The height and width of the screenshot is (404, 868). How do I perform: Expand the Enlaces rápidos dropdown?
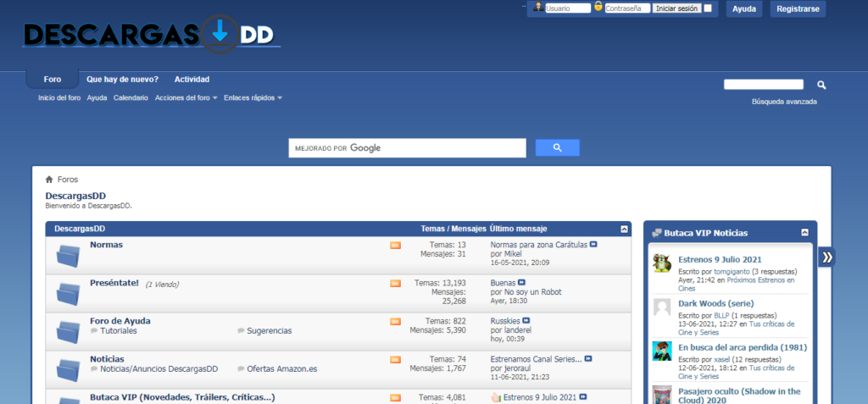point(253,98)
